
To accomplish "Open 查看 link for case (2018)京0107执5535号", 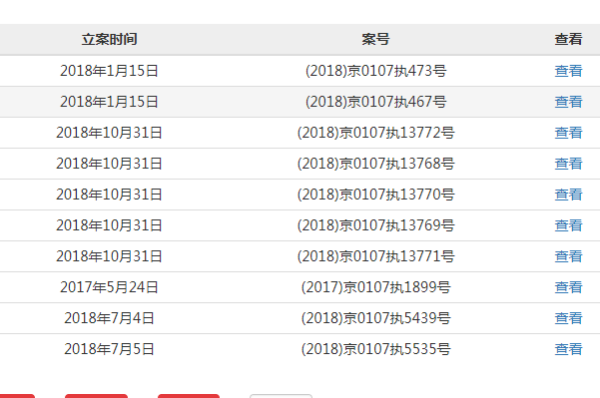I will 569,349.
